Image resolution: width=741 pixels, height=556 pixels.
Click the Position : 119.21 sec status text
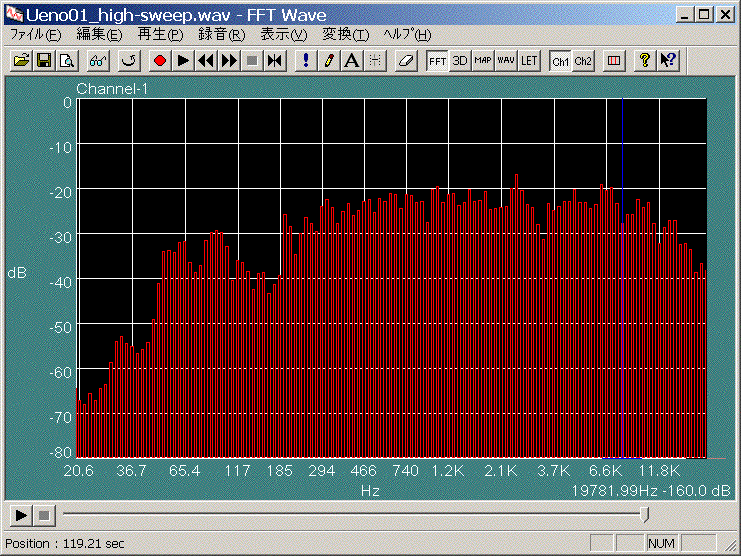coord(65,544)
